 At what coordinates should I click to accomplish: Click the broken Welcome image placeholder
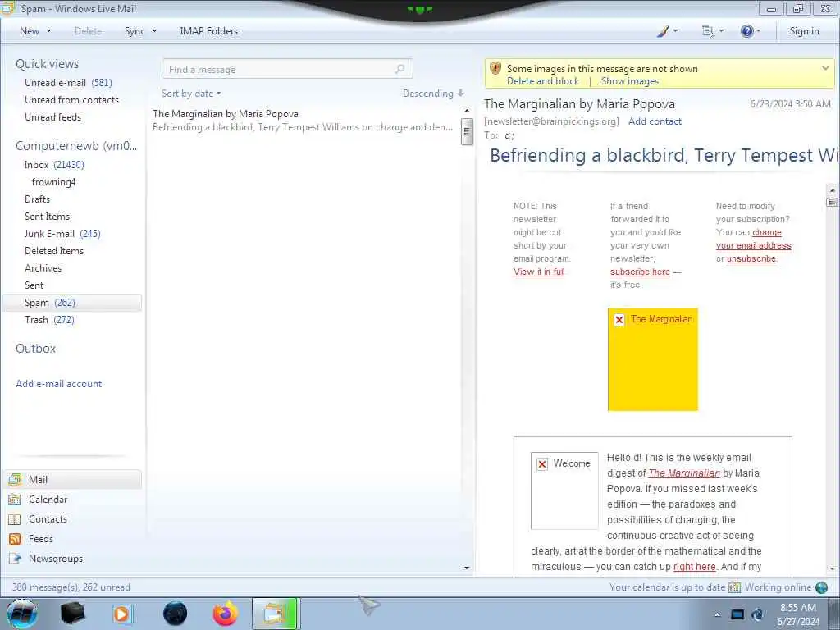click(564, 491)
